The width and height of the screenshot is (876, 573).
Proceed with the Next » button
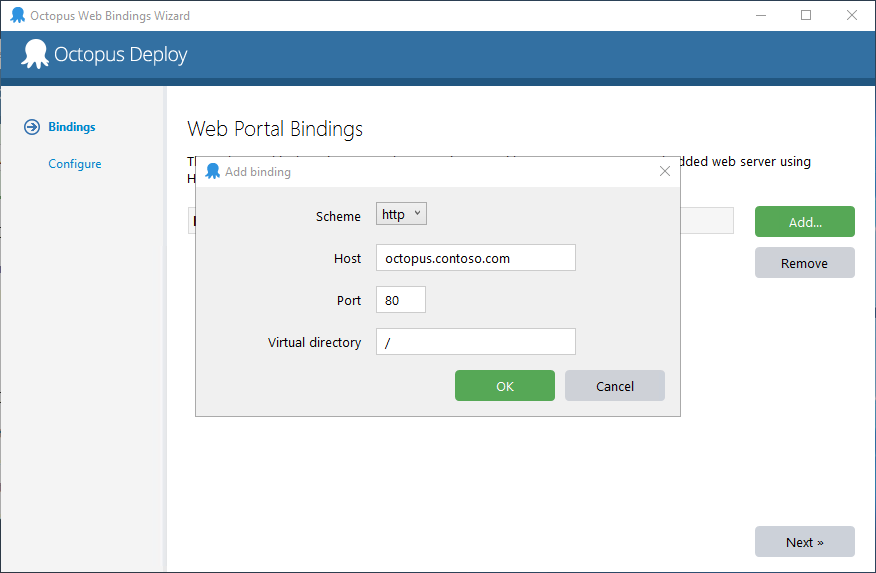click(x=804, y=542)
